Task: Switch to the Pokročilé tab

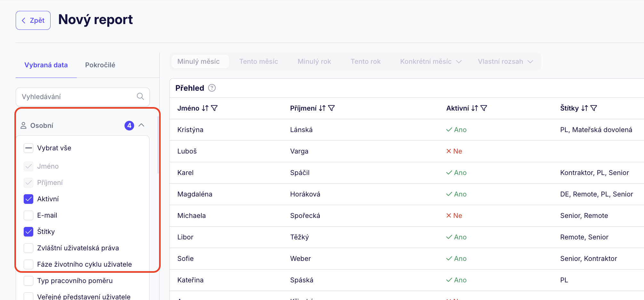Action: coord(100,65)
